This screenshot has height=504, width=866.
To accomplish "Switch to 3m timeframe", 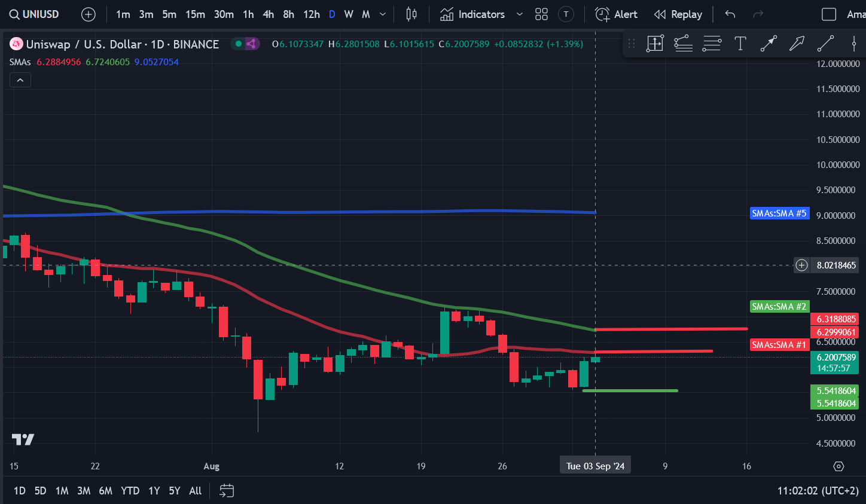I will [x=147, y=14].
